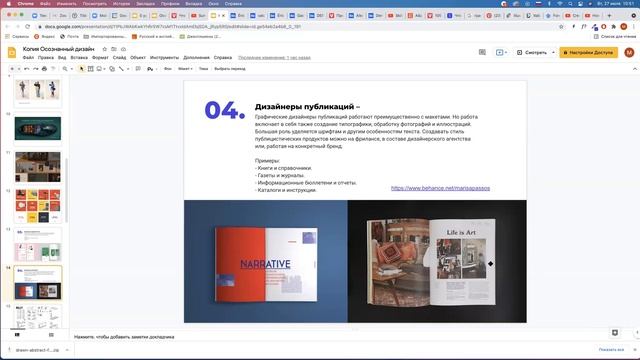The height and width of the screenshot is (360, 640).
Task: Star the presentation title
Action: pyautogui.click(x=104, y=49)
